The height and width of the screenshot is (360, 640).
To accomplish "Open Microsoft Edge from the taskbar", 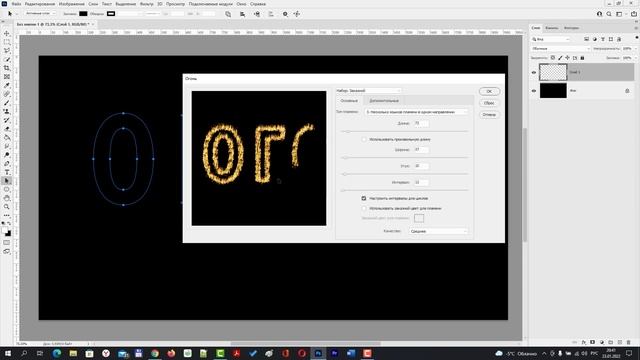I will pyautogui.click(x=56, y=353).
